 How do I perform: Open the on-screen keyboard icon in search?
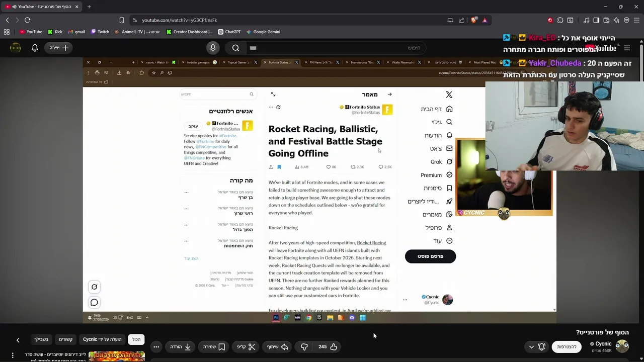(253, 48)
